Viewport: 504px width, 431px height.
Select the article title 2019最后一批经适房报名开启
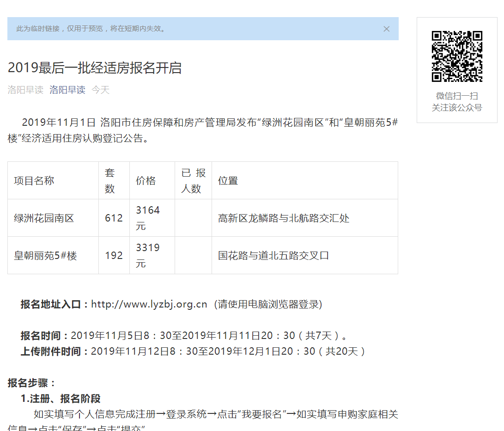(x=95, y=68)
